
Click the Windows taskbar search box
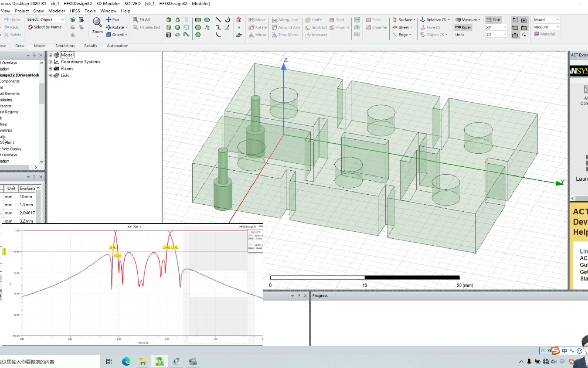tap(50, 362)
